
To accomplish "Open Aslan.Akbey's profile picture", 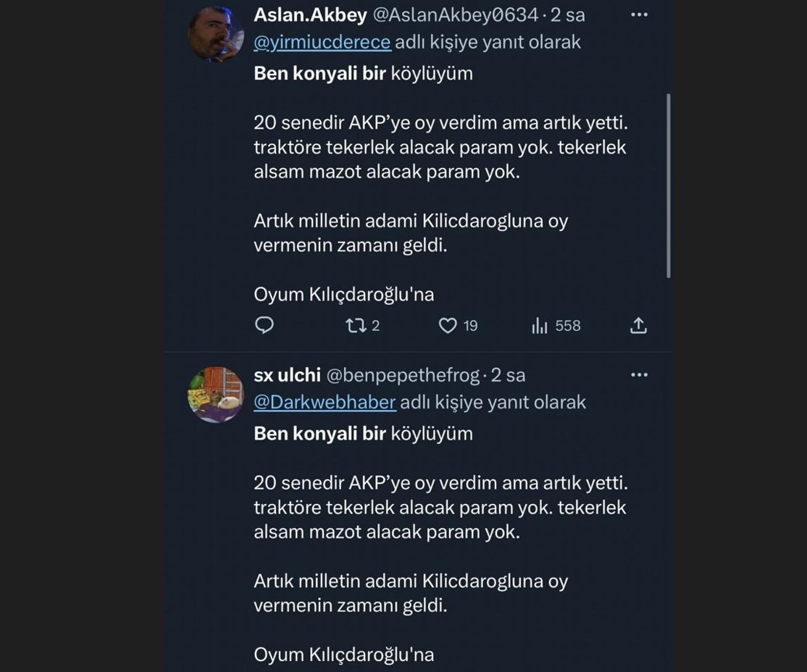I will click(x=215, y=35).
